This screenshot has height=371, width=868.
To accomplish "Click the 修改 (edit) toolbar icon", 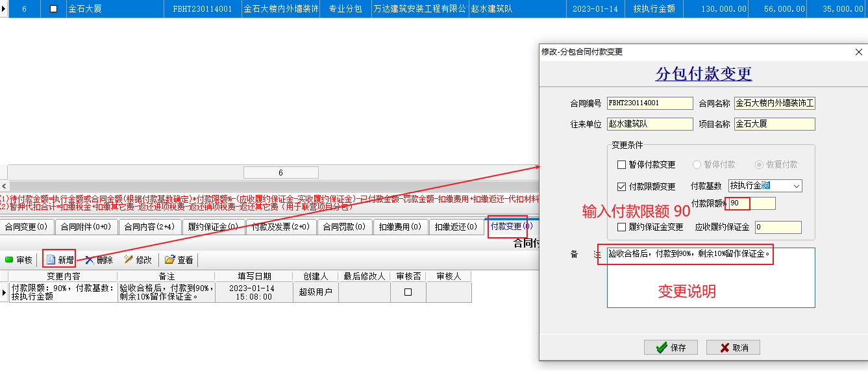I will coord(128,260).
